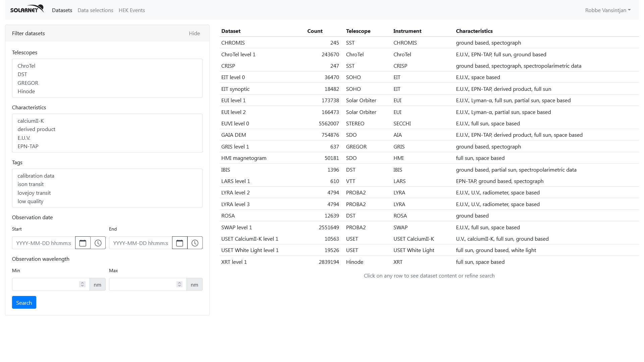Image resolution: width=644 pixels, height=362 pixels.
Task: Open the LARS level 1 dataset
Action: 429,181
